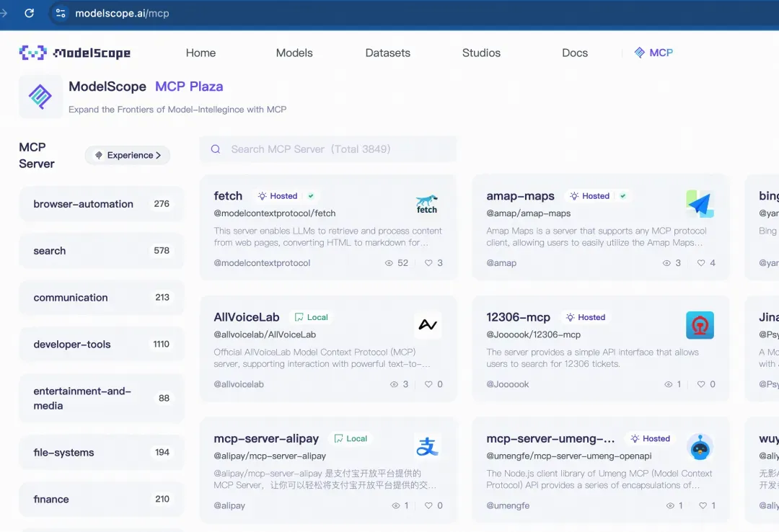Click the views eye icon on fetch card
This screenshot has width=779, height=532.
tap(389, 263)
